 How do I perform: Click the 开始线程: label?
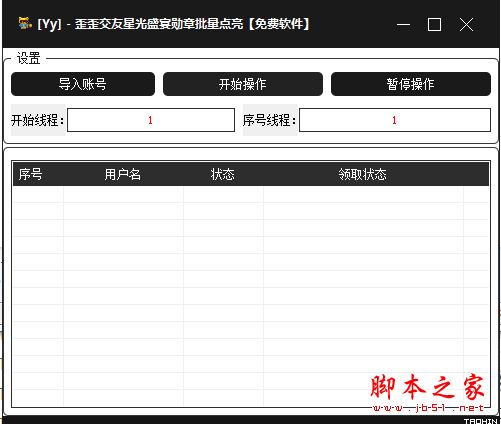coord(38,120)
